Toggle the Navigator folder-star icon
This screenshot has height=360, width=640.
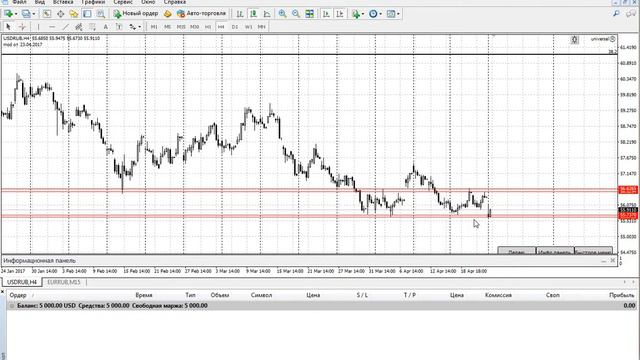point(73,13)
